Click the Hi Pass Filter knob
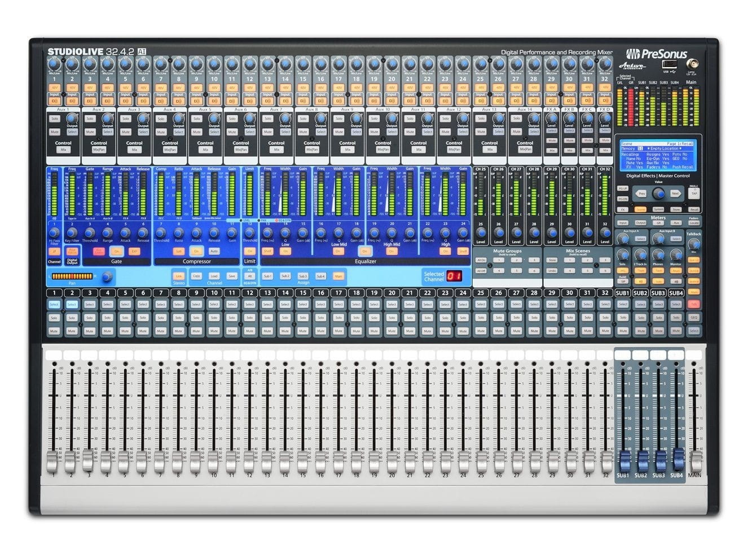The image size is (756, 535). point(54,233)
